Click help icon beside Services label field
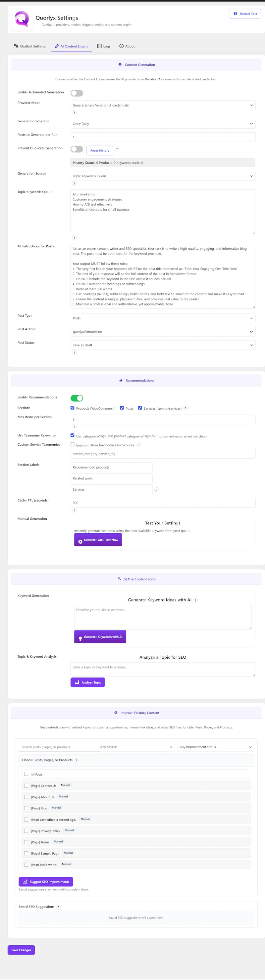Screen dimensions: 265x980 [157, 490]
